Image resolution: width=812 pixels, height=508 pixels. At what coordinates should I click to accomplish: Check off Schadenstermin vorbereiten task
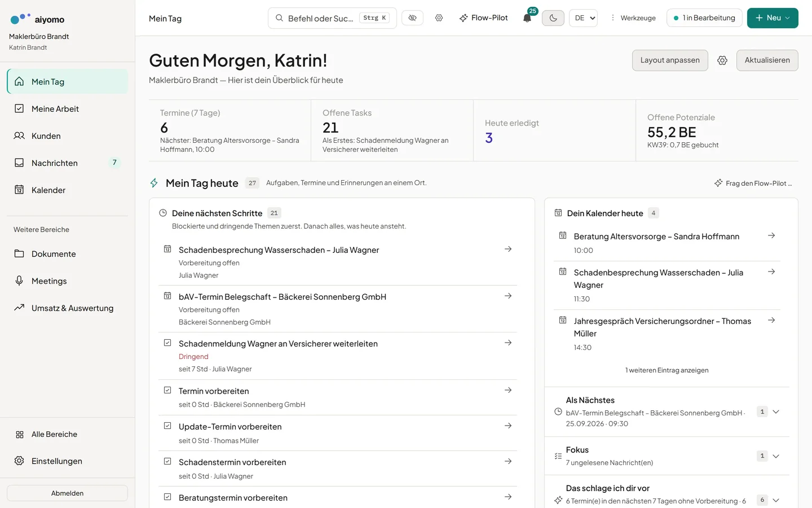point(167,461)
